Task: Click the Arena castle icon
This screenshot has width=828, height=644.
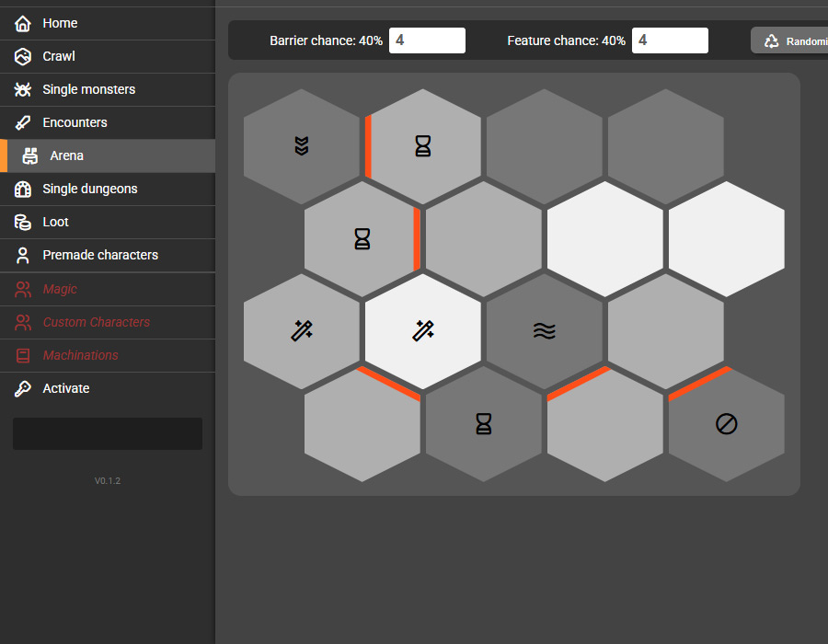Action: pyautogui.click(x=30, y=155)
